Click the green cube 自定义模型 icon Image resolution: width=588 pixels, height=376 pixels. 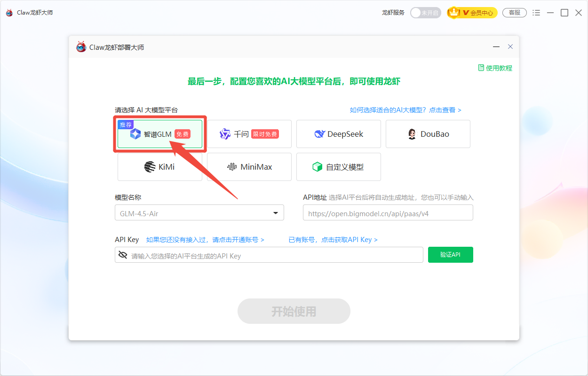click(x=318, y=167)
